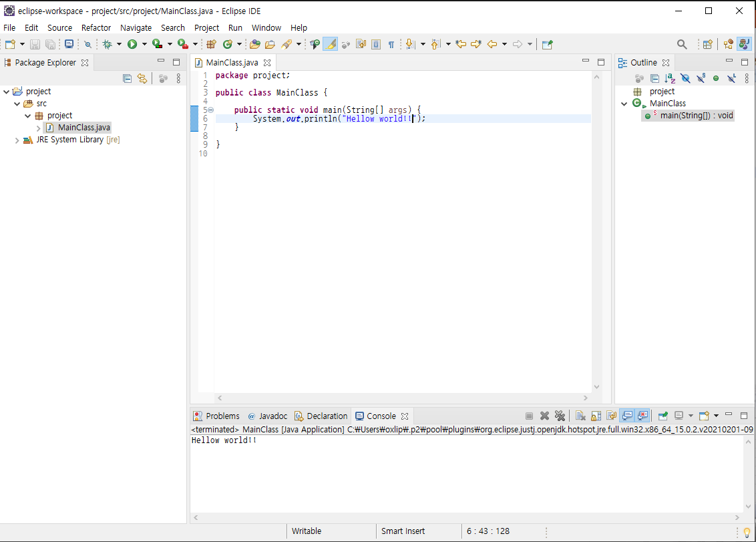This screenshot has width=756, height=542.
Task: Click Pin Console icon
Action: tap(663, 416)
